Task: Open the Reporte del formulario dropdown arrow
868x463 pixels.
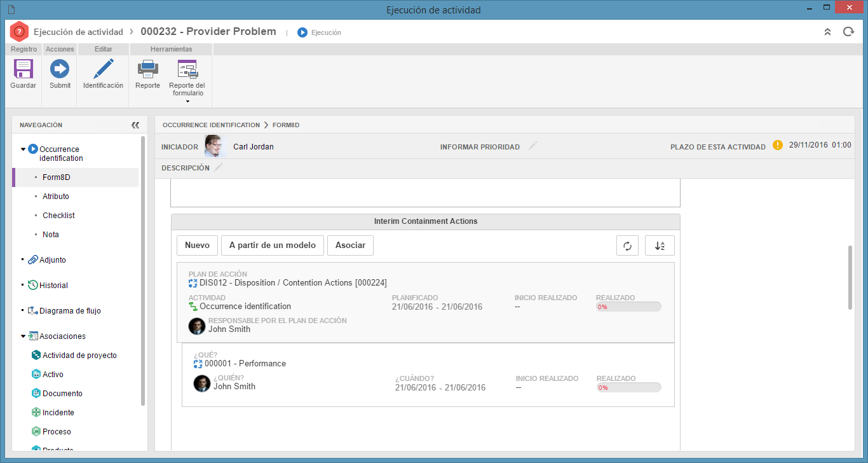Action: point(187,102)
